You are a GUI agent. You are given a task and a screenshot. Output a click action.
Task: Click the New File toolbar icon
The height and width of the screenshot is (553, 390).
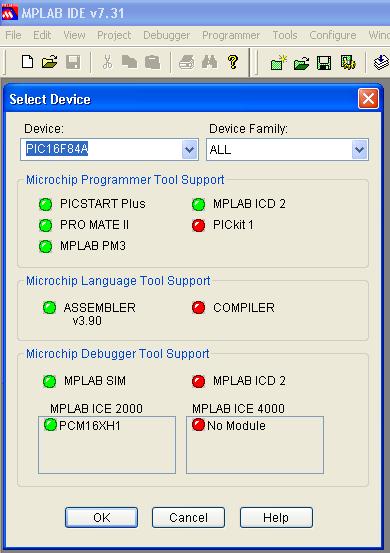point(27,62)
